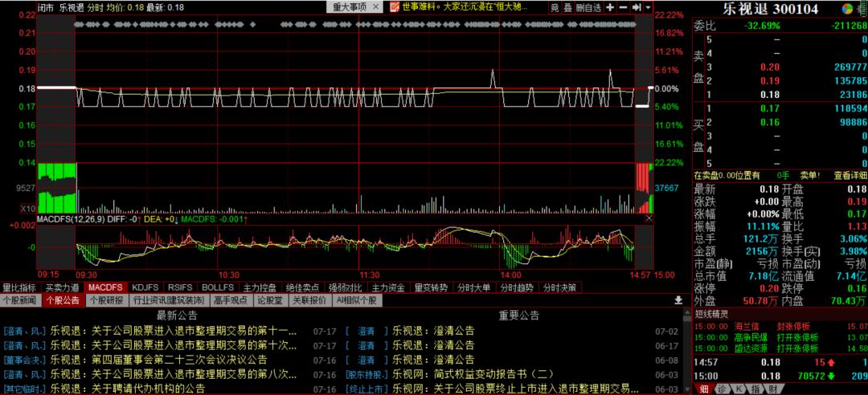Select the BOLLFS indicator tab
This screenshot has height=395, width=868.
tap(217, 287)
